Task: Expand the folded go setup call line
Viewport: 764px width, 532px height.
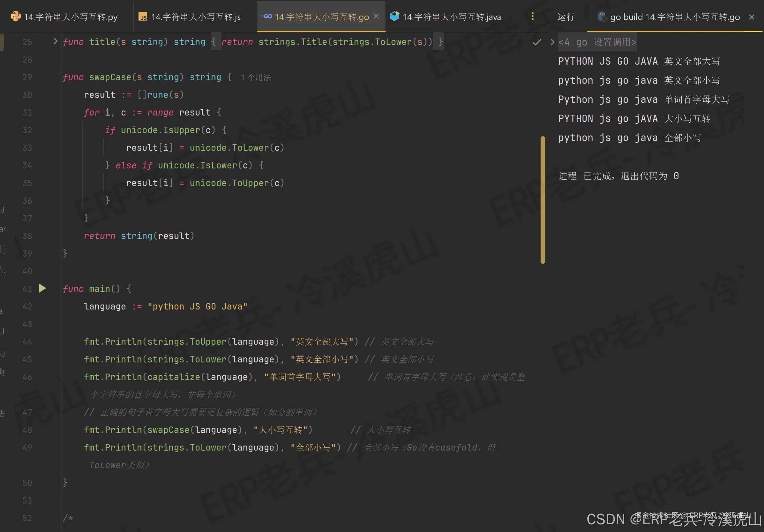Action: tap(552, 42)
